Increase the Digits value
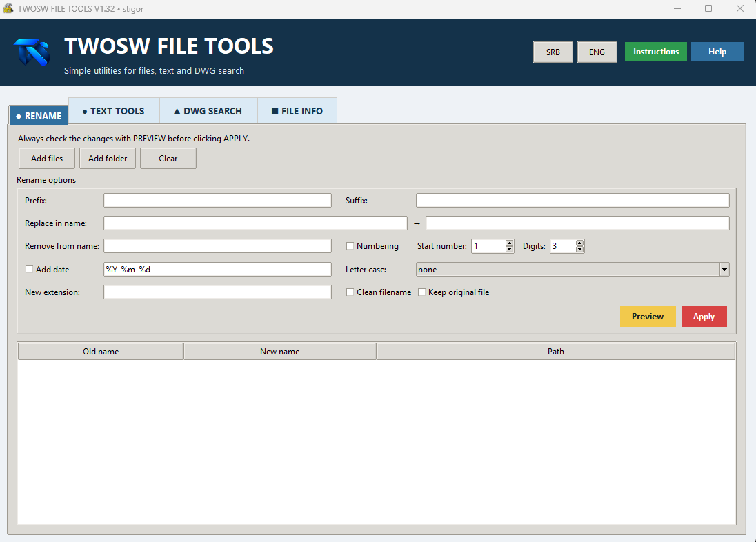This screenshot has height=542, width=756. point(579,243)
